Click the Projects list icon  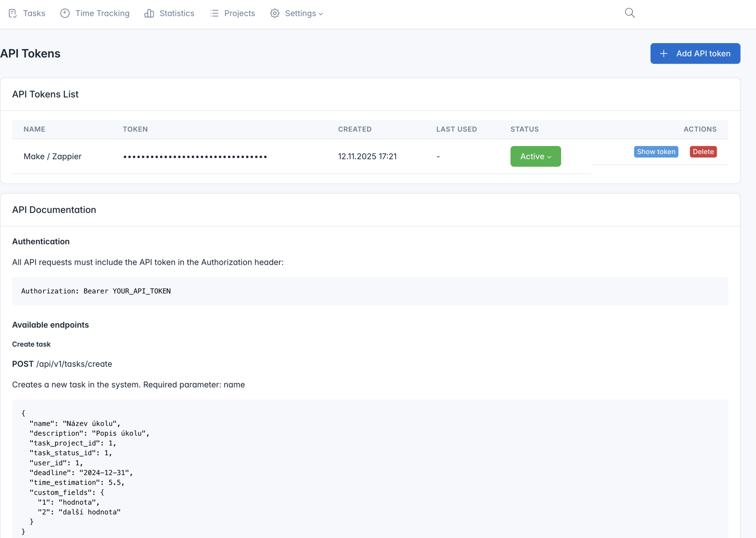pyautogui.click(x=214, y=13)
